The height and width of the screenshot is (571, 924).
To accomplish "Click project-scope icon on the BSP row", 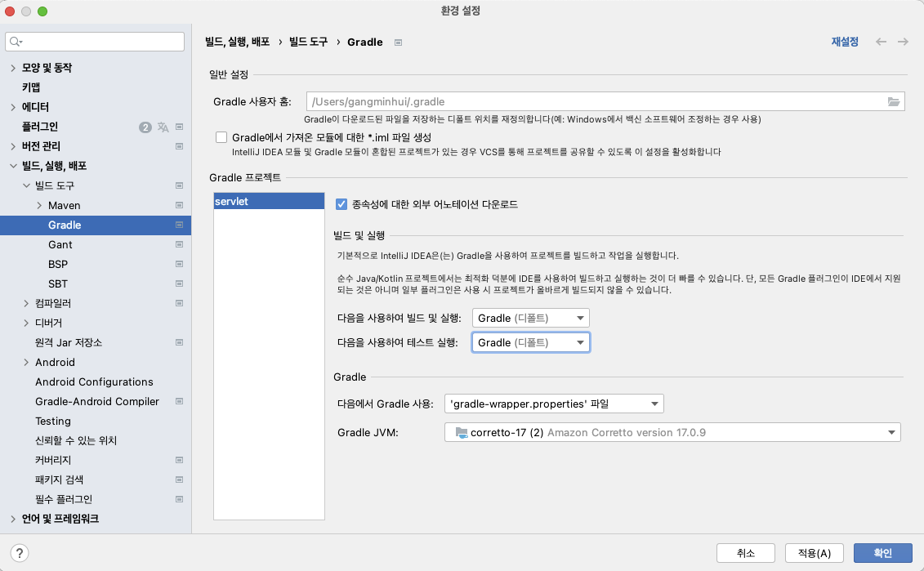I will [x=179, y=264].
